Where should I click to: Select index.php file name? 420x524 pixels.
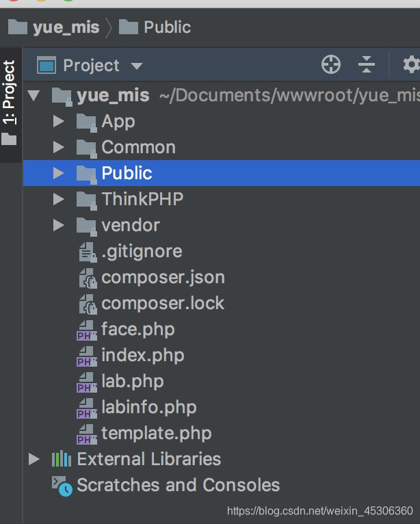click(x=143, y=356)
